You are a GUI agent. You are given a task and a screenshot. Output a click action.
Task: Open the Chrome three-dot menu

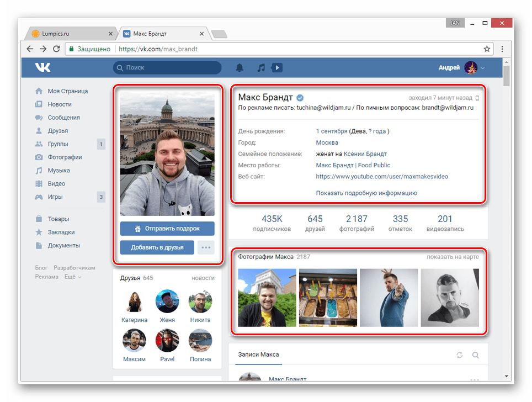click(x=502, y=49)
